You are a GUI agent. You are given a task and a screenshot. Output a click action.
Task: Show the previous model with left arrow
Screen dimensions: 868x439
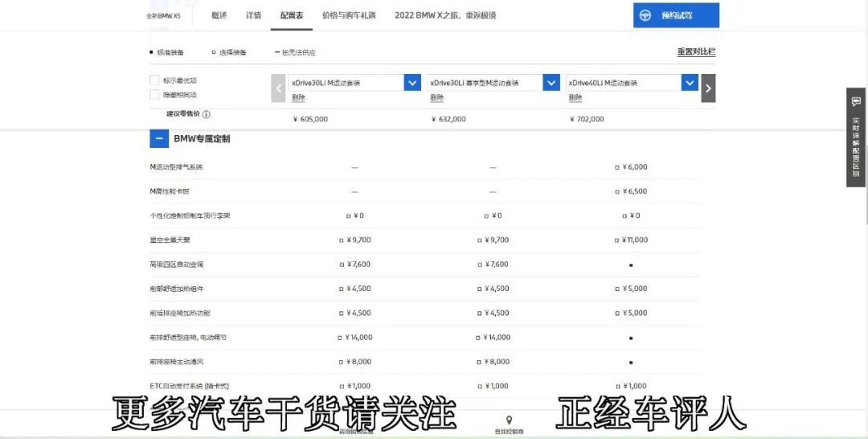point(278,88)
